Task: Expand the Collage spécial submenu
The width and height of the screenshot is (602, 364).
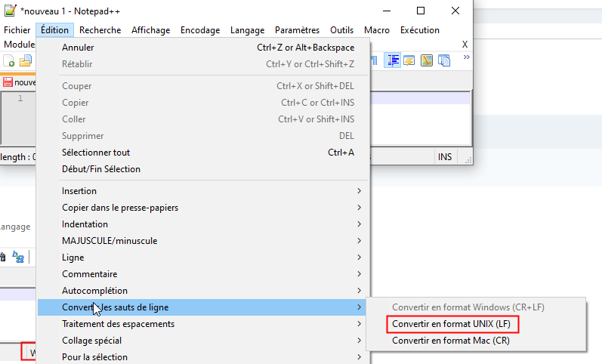Action: [202, 341]
